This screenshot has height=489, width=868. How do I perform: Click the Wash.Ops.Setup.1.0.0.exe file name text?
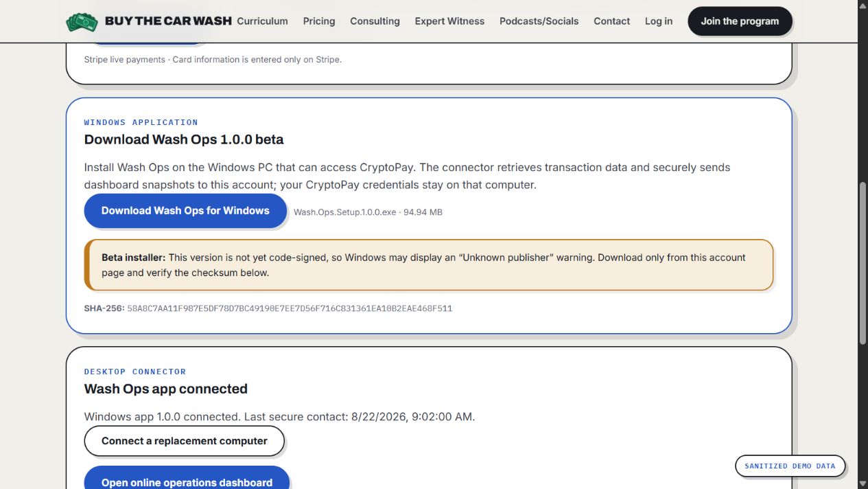coord(344,212)
